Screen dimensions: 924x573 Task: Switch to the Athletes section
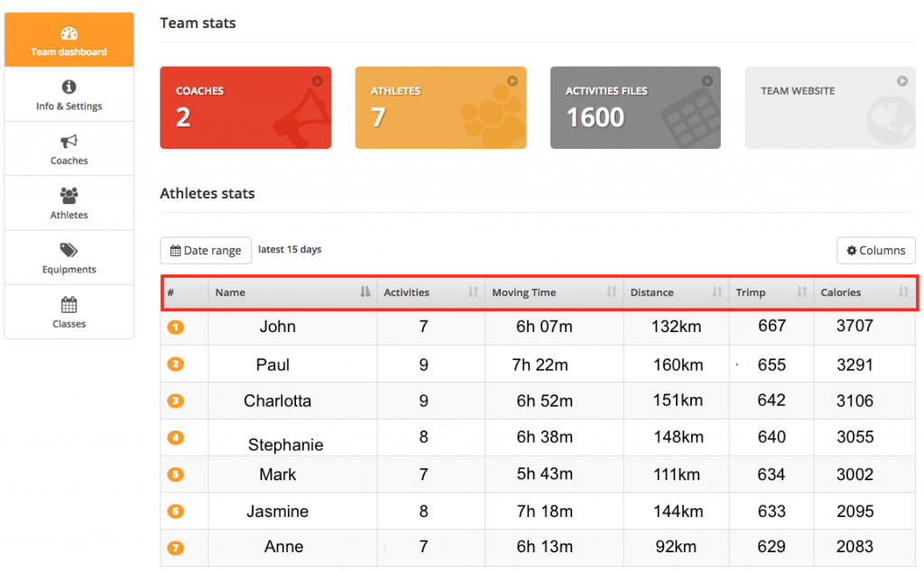pos(69,202)
